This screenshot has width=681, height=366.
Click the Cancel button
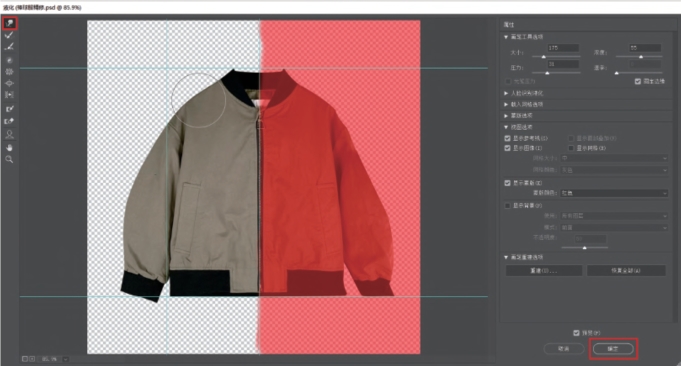coord(564,349)
